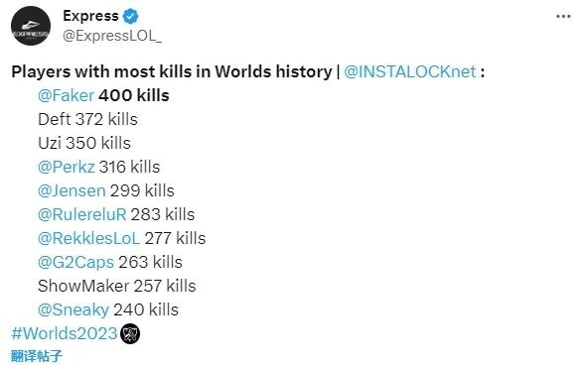Open the three-dot more options menu

563,16
